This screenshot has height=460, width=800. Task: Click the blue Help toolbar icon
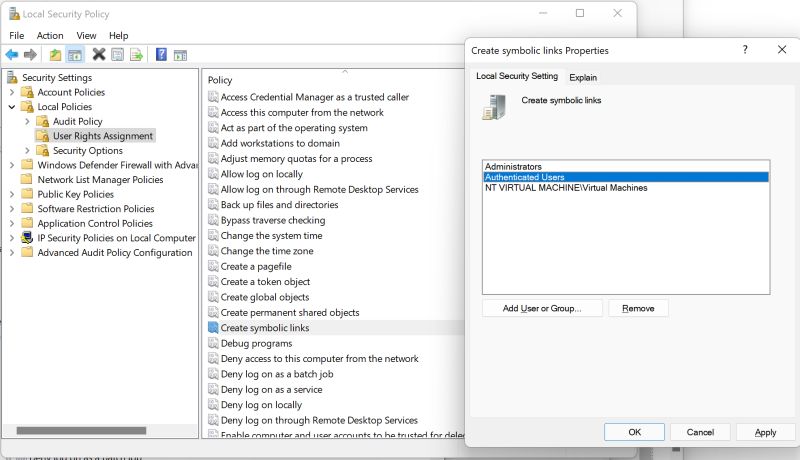tap(161, 54)
